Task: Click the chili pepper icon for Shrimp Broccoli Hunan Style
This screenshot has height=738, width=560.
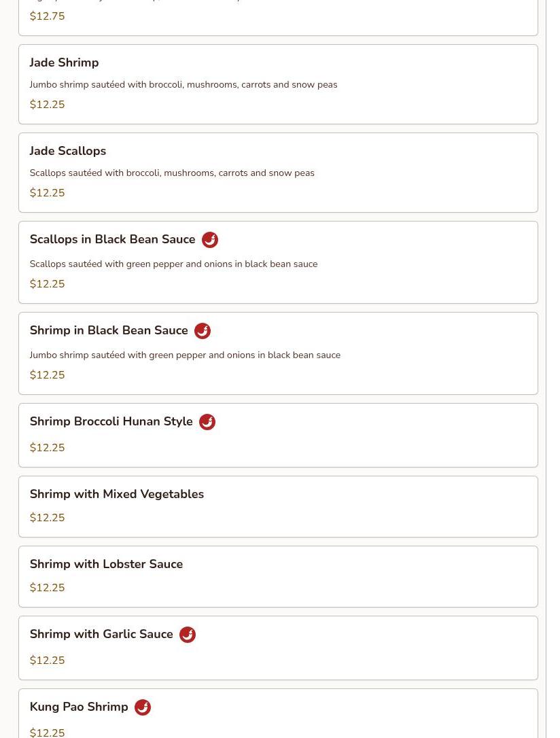Action: pos(207,422)
